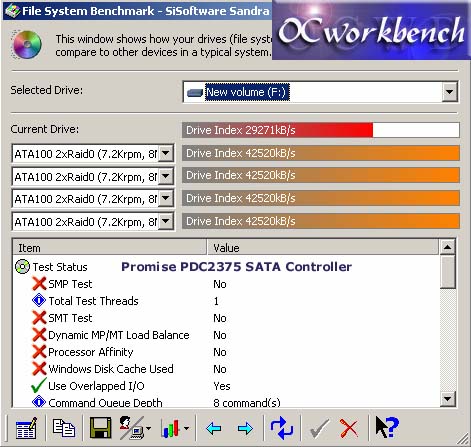Click the refresh arrows toolbar icon
This screenshot has width=471, height=447.
click(x=282, y=428)
